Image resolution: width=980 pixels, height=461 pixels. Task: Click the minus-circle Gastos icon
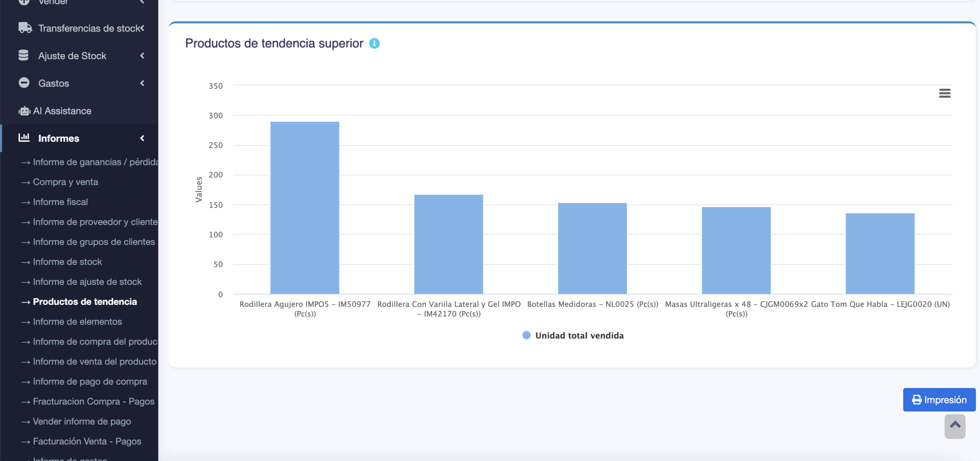tap(24, 83)
